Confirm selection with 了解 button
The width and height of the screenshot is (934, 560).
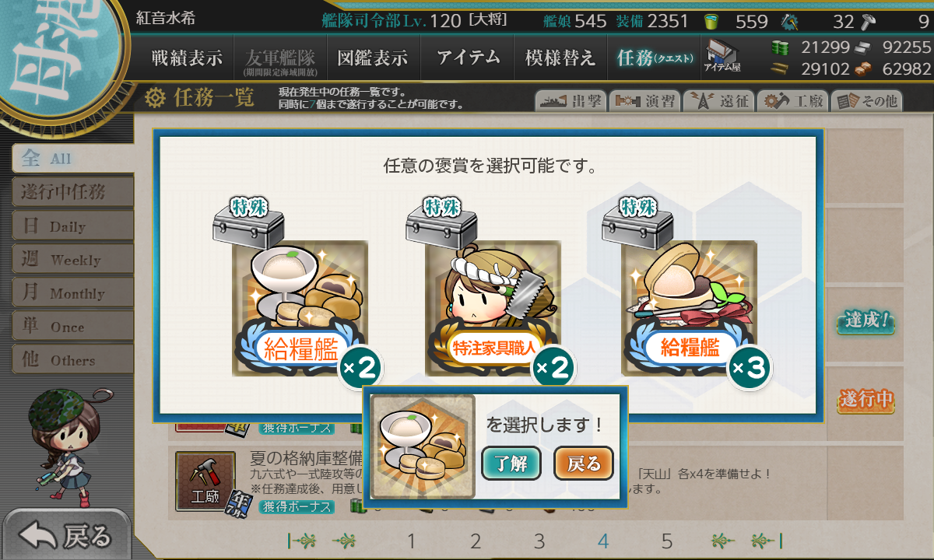pos(511,464)
